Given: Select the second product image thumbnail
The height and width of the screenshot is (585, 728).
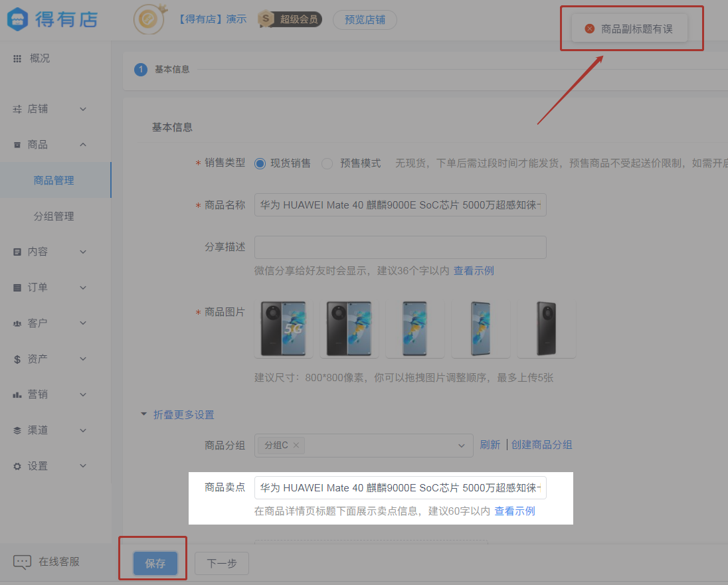Looking at the screenshot, I should (x=349, y=329).
